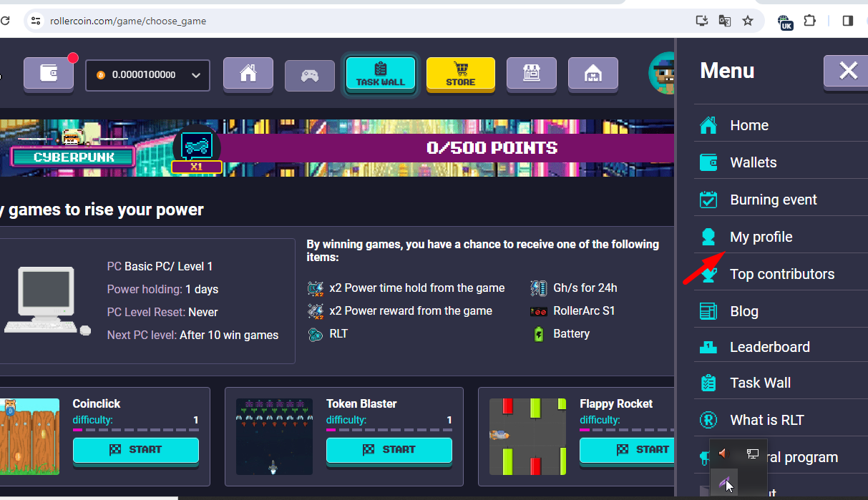Click the translate page icon

[725, 21]
